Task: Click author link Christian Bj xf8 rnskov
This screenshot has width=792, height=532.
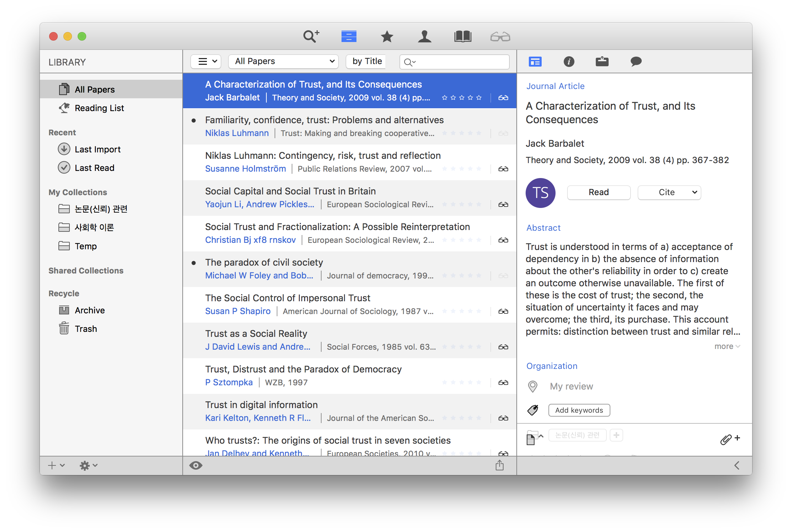Action: (250, 240)
